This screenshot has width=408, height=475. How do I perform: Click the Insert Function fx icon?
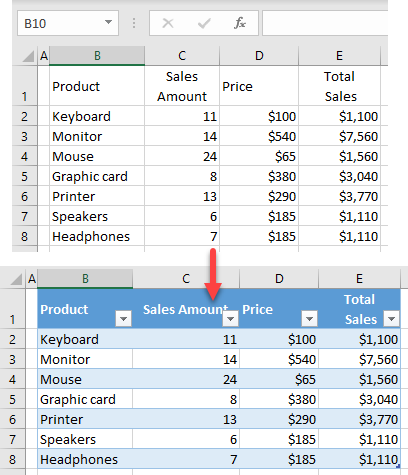(x=240, y=23)
